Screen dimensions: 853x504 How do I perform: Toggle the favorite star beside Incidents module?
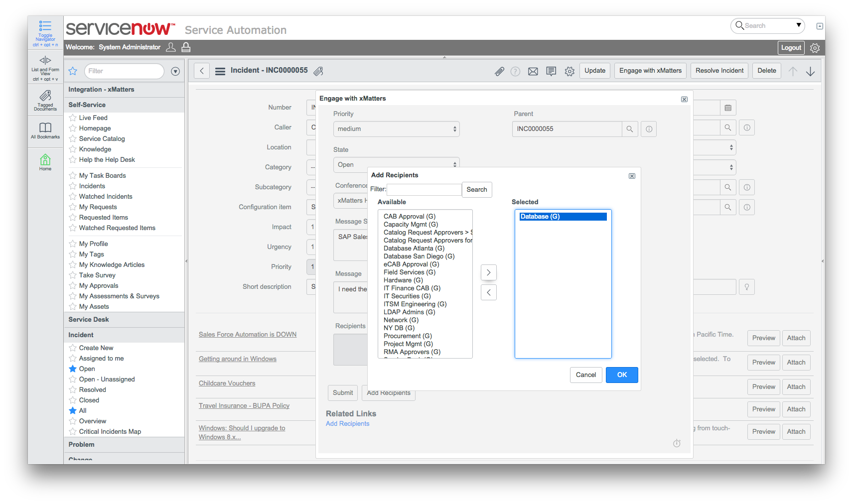[72, 186]
